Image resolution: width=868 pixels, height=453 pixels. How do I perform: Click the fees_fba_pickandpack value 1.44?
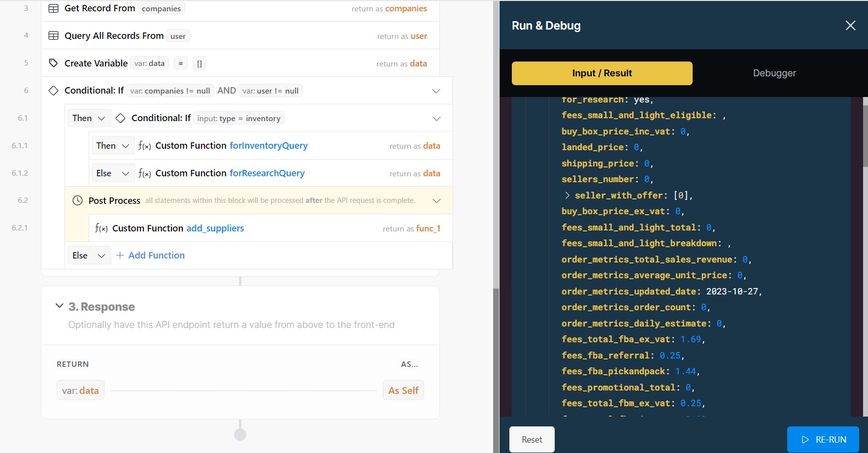click(685, 371)
